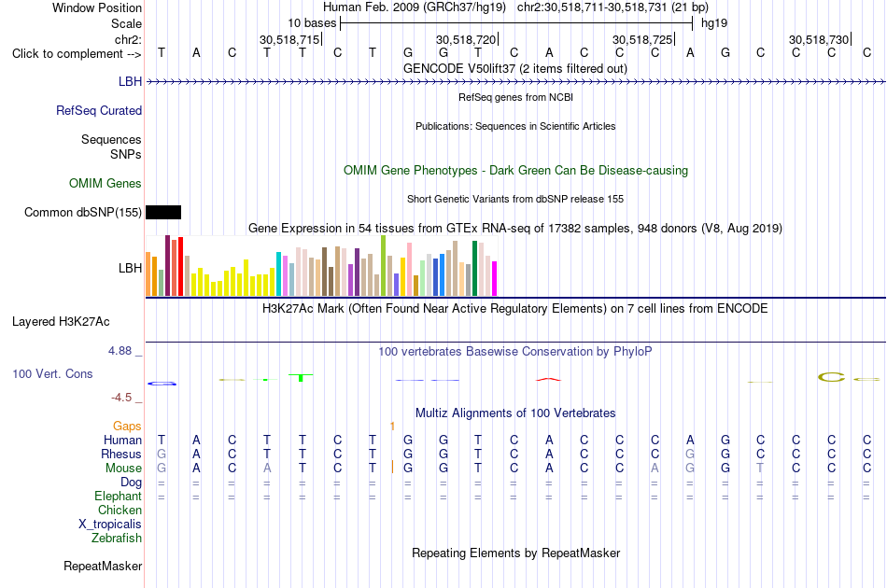This screenshot has height=588, width=887.
Task: Click the black dbSNP variant item
Action: coord(163,212)
